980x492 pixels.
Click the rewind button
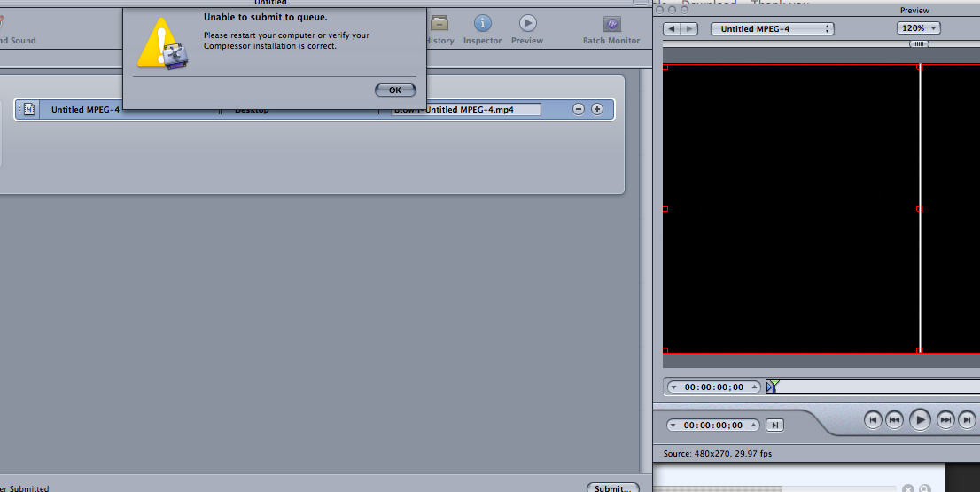click(894, 420)
